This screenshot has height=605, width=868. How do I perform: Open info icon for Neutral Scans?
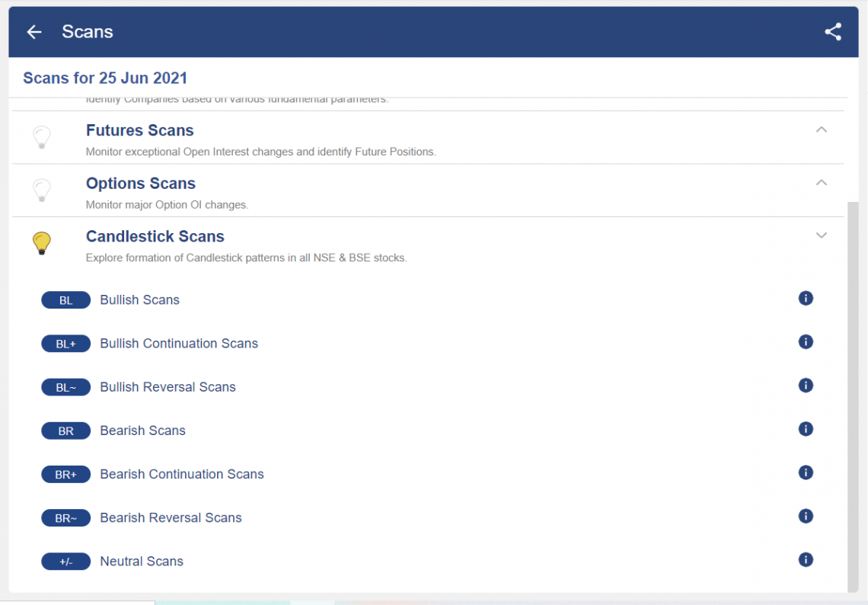[806, 560]
